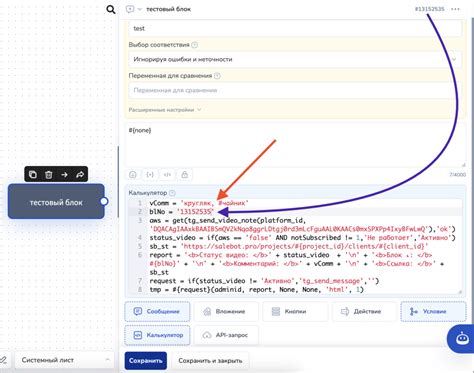This screenshot has height=373, width=474.
Task: Click the block type message icon in header
Action: [130, 9]
